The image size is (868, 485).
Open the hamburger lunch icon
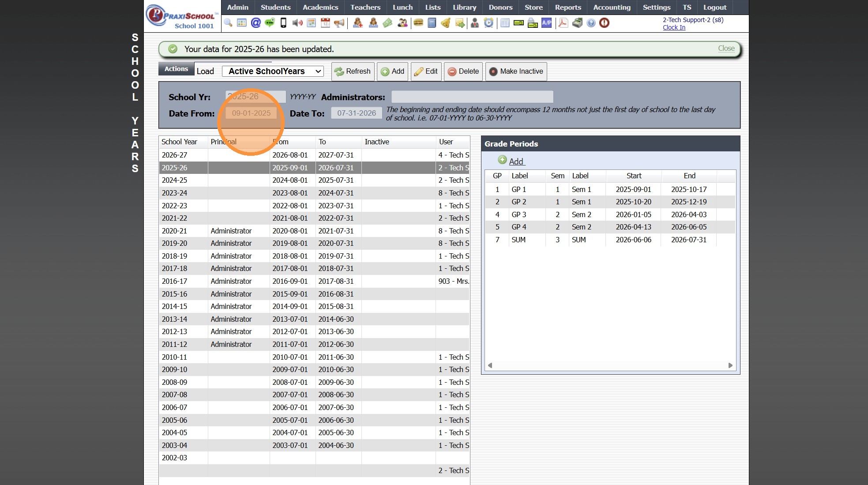(x=418, y=23)
